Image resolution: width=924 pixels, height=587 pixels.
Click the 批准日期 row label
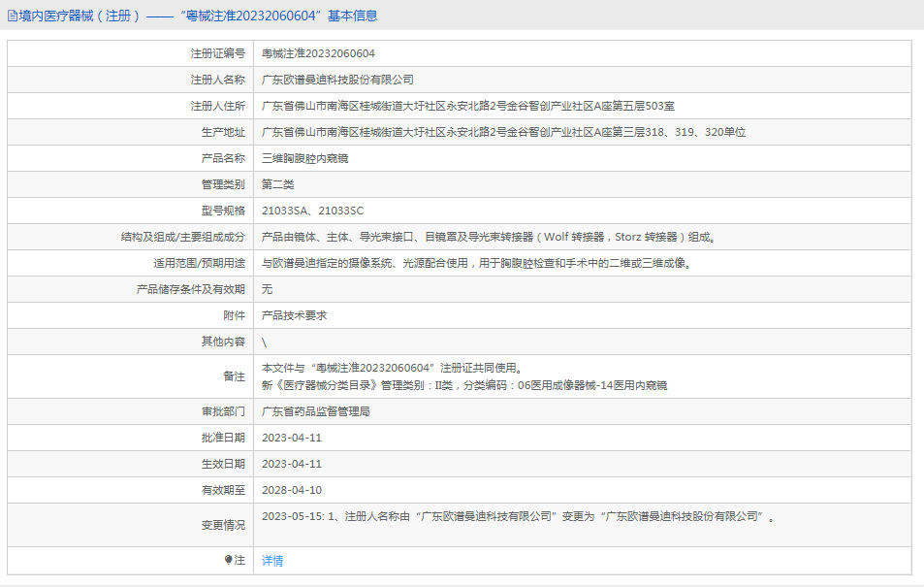[x=223, y=438]
